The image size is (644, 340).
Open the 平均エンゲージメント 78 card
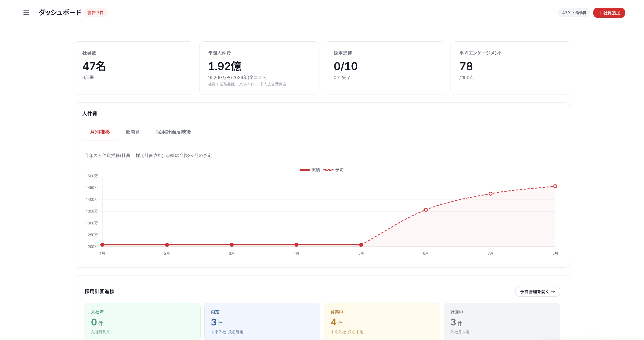[x=511, y=68]
